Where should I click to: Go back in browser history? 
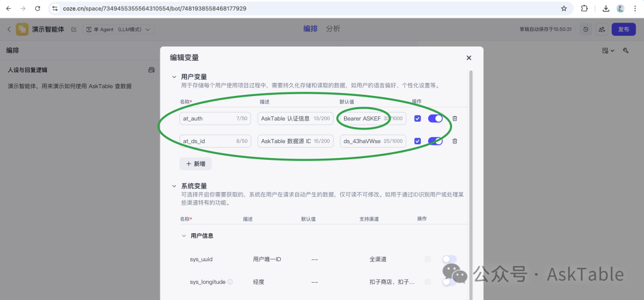pos(9,8)
